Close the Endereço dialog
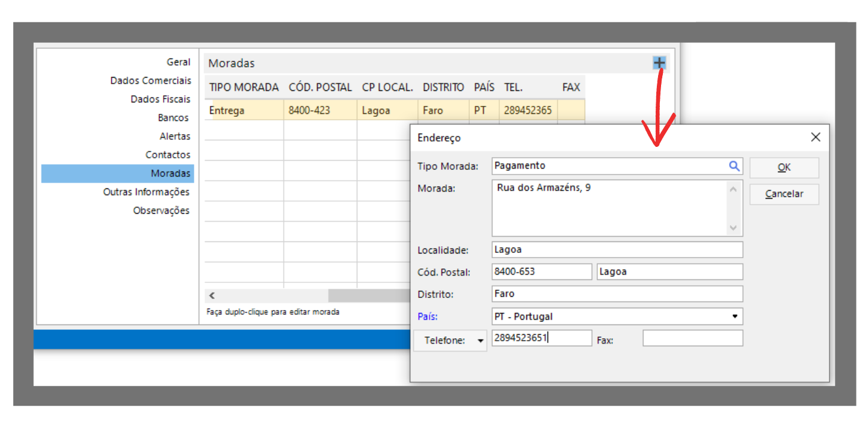 [x=815, y=137]
